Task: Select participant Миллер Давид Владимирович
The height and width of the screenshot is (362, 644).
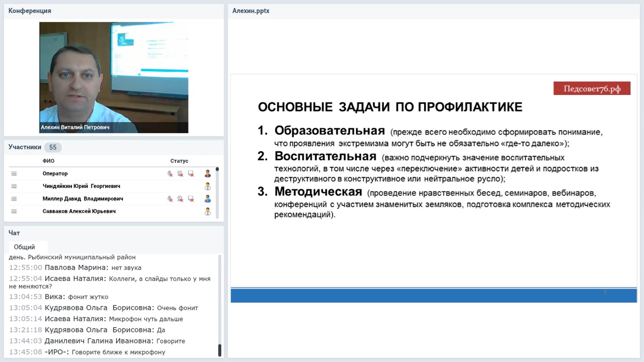Action: (83, 199)
